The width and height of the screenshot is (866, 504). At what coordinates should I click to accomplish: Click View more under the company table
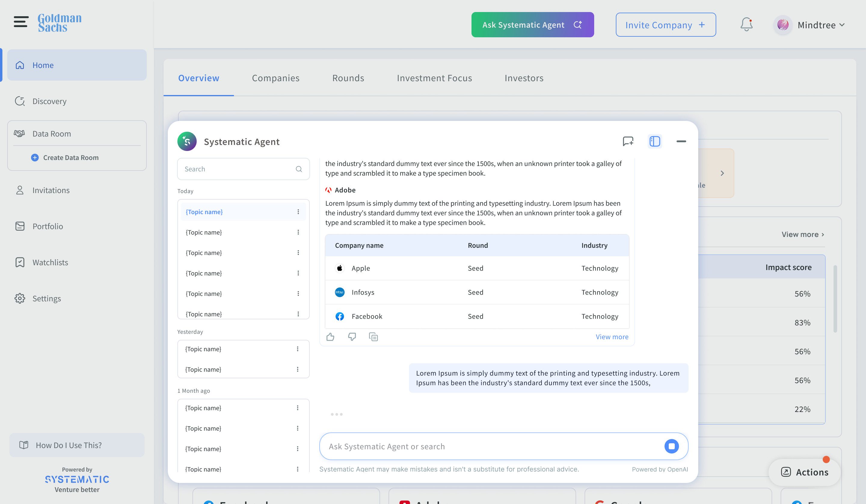[x=612, y=337]
